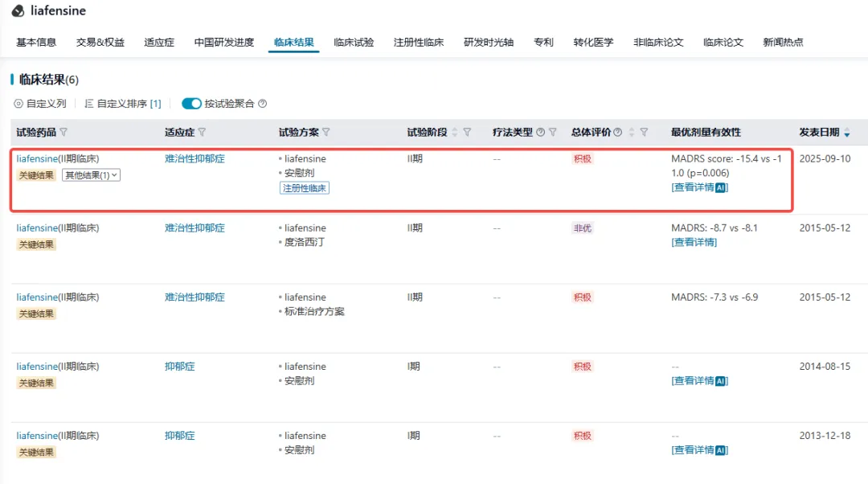Open the 自定义列 gear icon
The image size is (868, 484).
point(18,104)
